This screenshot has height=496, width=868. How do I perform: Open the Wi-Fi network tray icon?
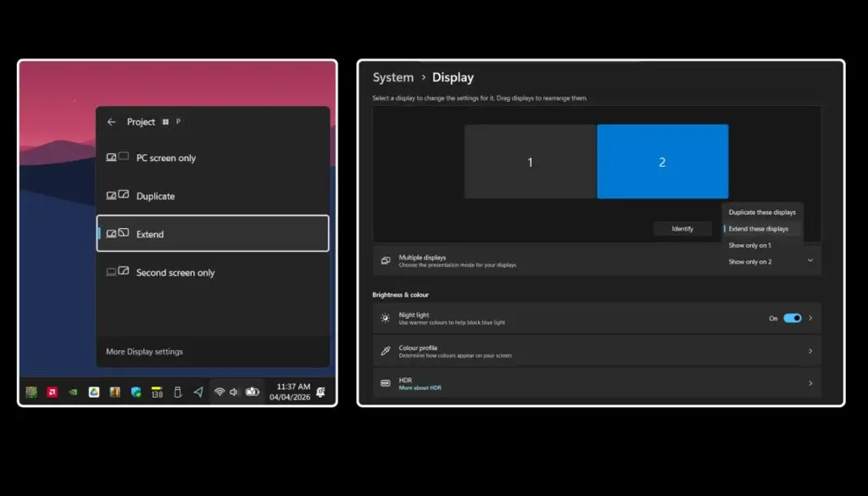pyautogui.click(x=219, y=392)
